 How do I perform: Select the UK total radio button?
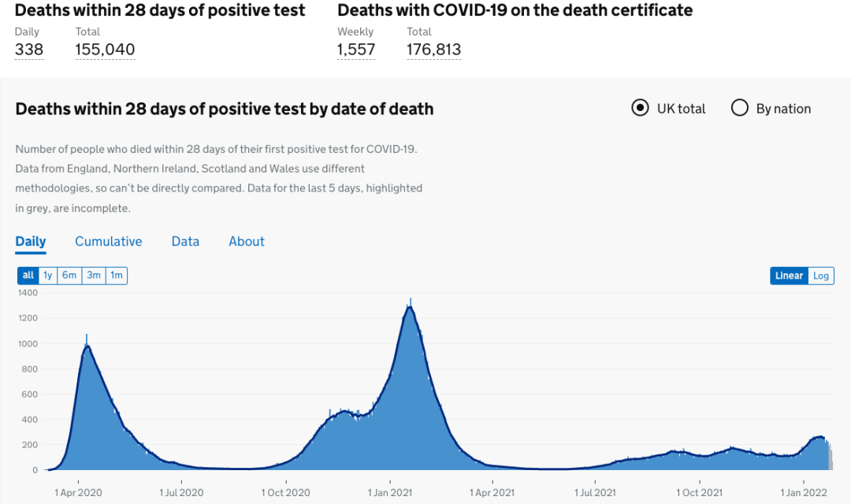(640, 108)
